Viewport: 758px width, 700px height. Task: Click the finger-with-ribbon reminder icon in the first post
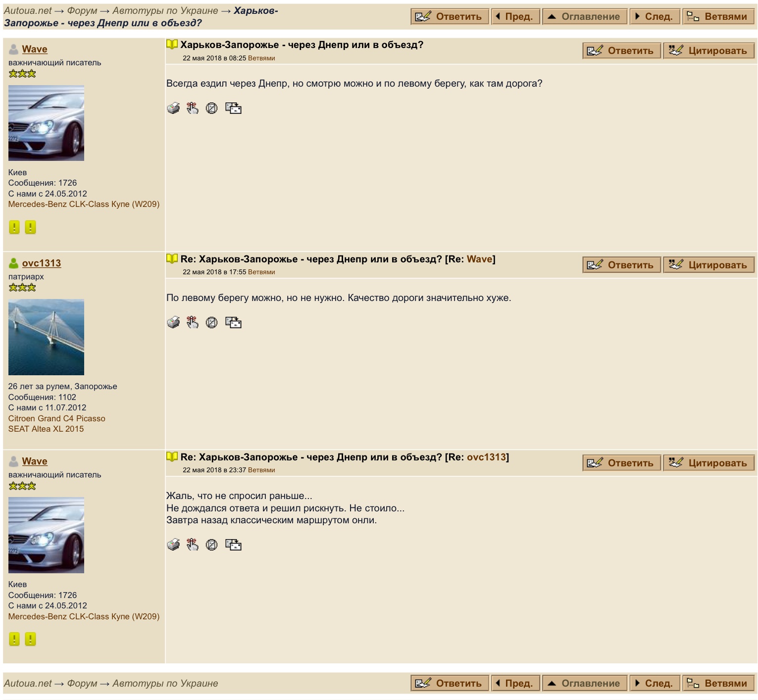point(192,108)
